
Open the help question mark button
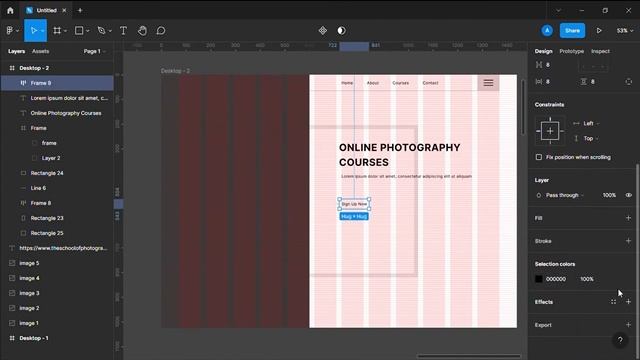(620, 340)
